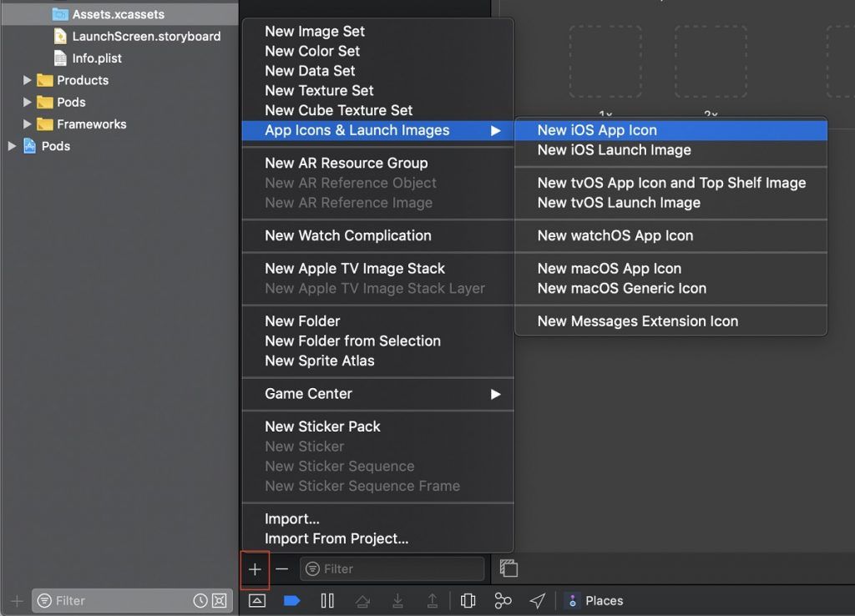Choose New Sticker Pack
855x616 pixels.
(x=377, y=427)
